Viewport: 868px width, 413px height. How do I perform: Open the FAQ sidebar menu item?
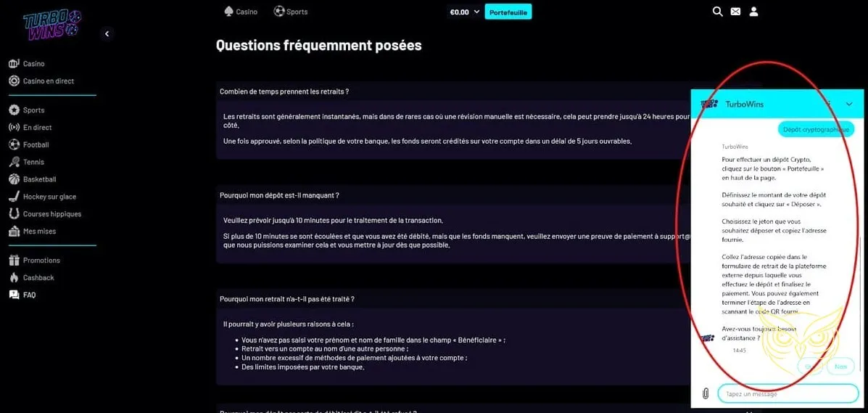(29, 295)
